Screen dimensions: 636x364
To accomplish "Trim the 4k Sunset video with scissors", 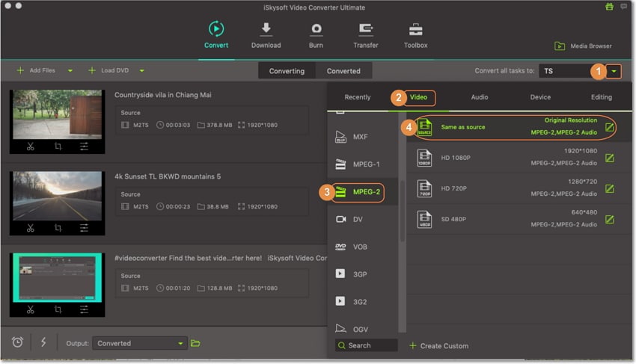I will click(x=31, y=228).
